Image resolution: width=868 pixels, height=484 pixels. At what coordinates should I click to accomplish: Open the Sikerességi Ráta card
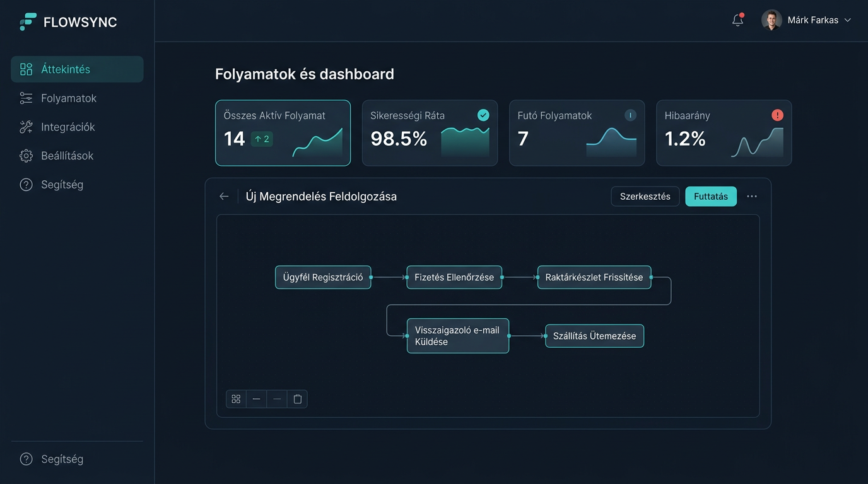[x=430, y=133]
